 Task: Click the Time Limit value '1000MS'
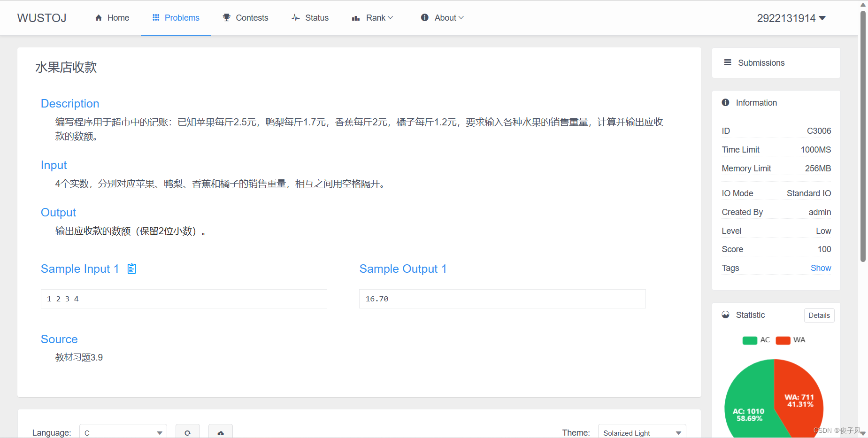click(x=816, y=150)
